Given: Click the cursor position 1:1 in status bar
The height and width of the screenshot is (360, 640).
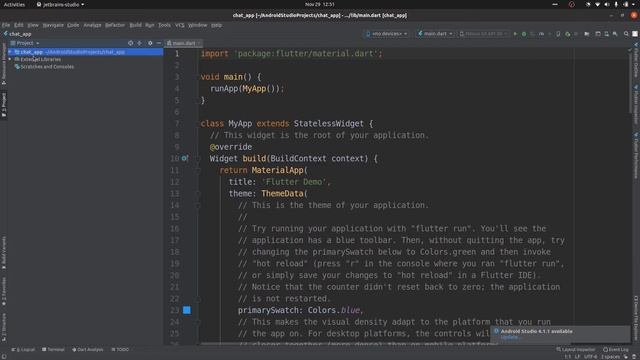Looking at the screenshot, I should (568, 357).
